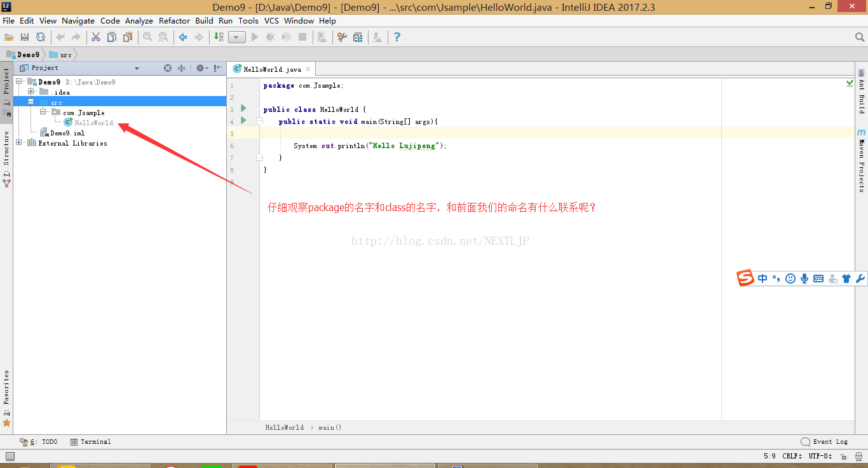Hide the Project panel with the pin-left icon

(x=218, y=68)
